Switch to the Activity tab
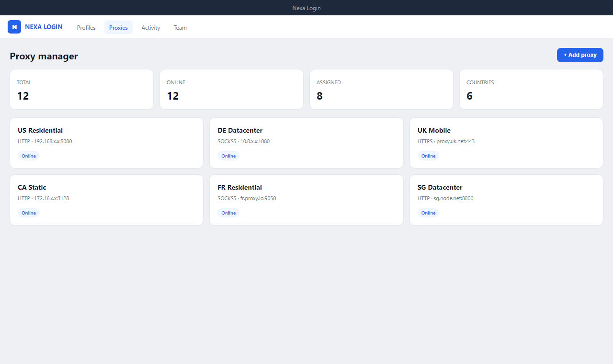Viewport: 613px width, 364px height. click(150, 27)
